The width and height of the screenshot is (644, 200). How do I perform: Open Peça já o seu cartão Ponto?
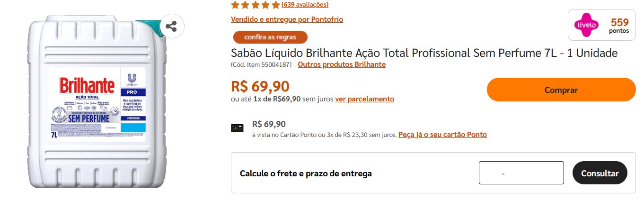tap(442, 135)
